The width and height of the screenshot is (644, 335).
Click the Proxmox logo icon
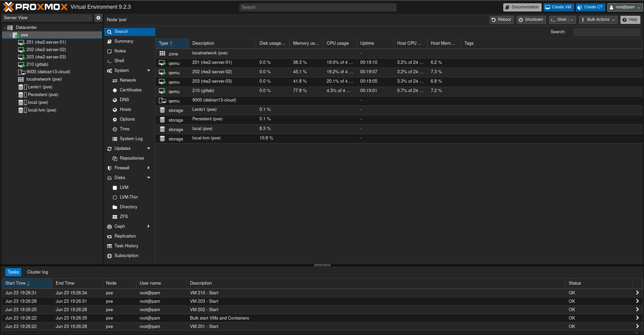(8, 7)
